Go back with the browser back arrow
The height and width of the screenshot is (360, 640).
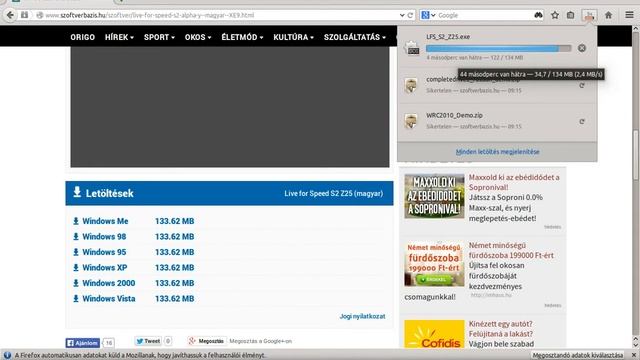10,16
